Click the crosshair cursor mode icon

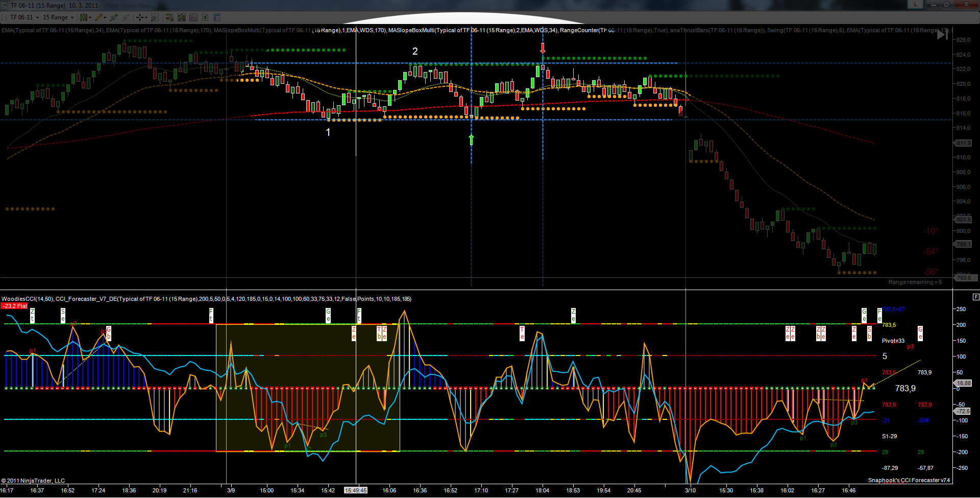click(x=140, y=17)
